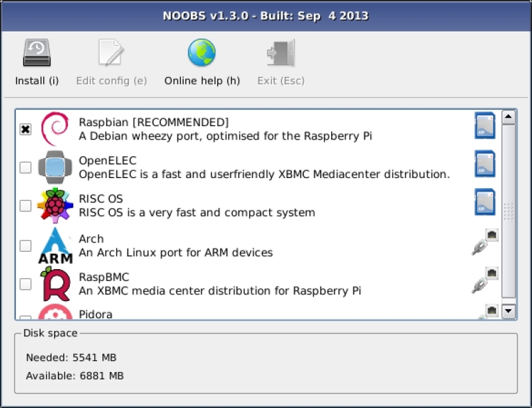Click 'Available: 6881 MB' text
The height and width of the screenshot is (408, 532).
click(74, 376)
